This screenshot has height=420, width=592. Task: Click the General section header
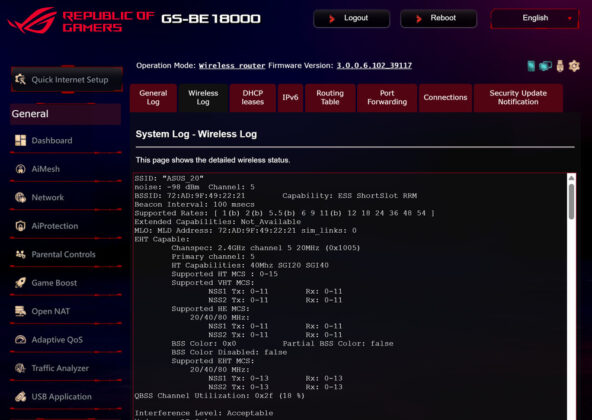click(66, 114)
